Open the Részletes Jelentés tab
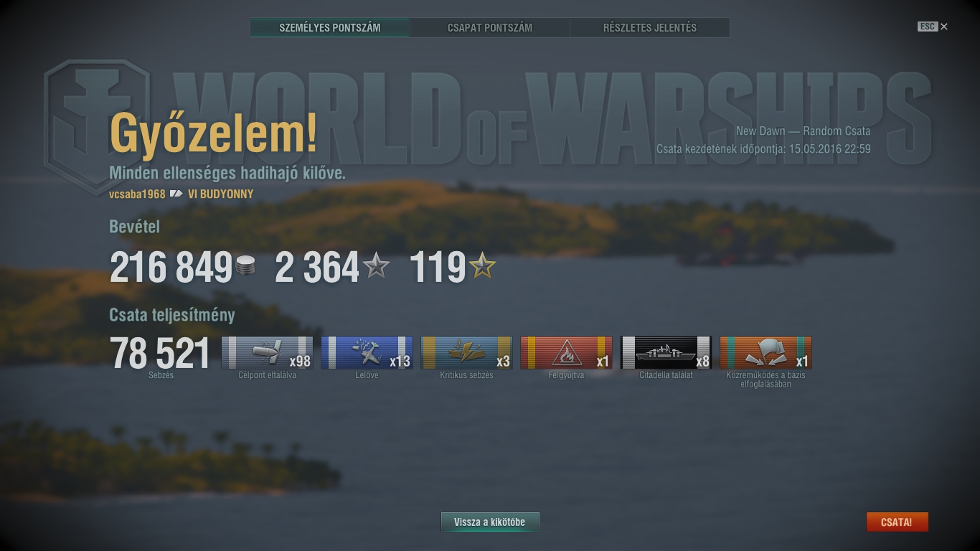This screenshot has height=551, width=980. [x=650, y=28]
